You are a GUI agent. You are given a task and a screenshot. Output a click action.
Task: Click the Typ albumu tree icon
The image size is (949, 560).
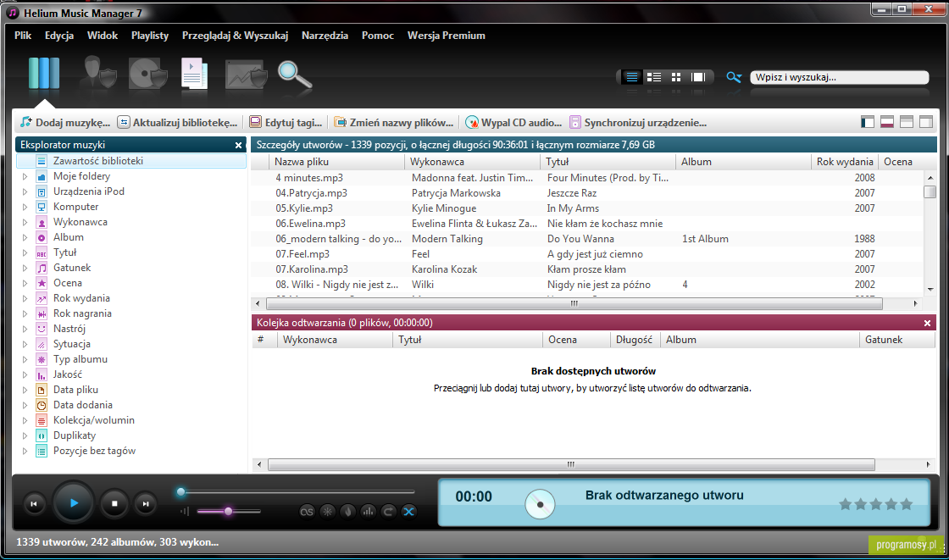[x=42, y=359]
